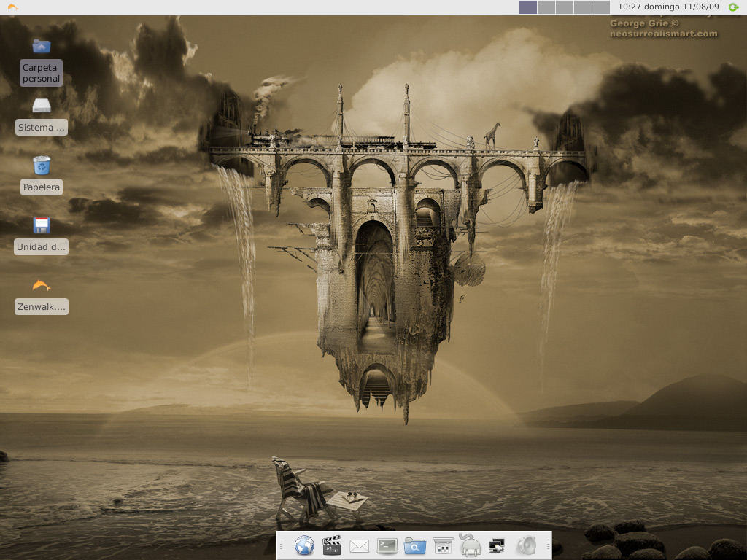Switch to the first workspace in pager

click(528, 7)
